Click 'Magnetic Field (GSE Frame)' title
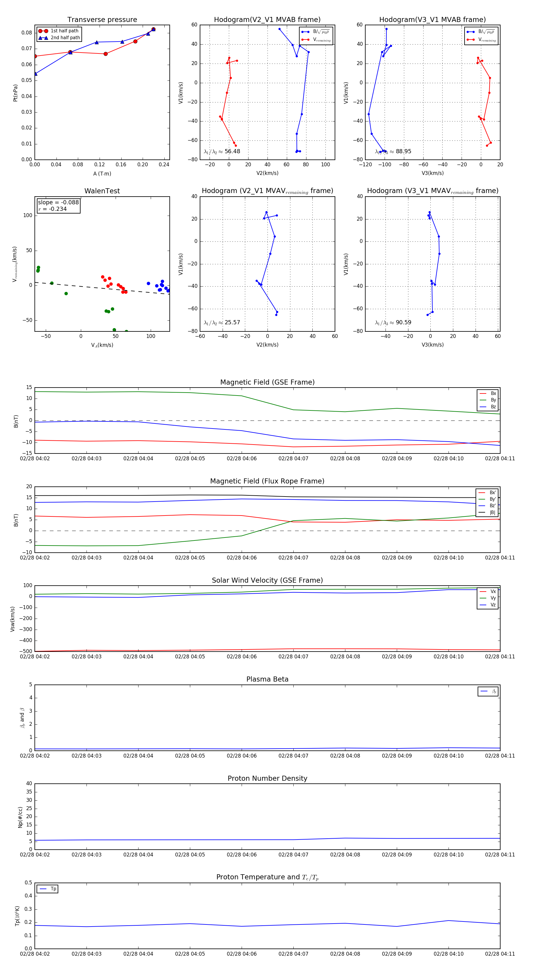 coord(267,382)
